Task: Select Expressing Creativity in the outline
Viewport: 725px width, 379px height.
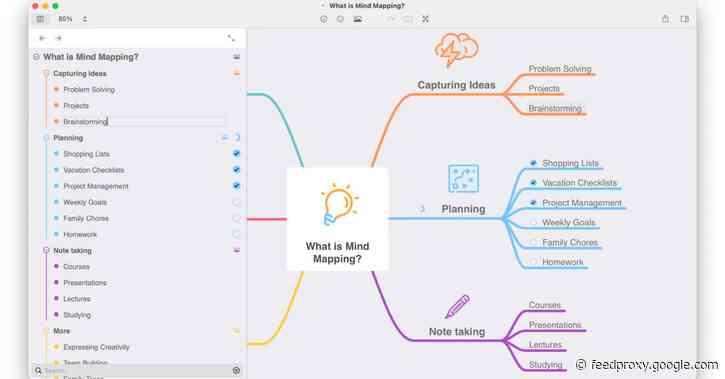Action: [96, 347]
